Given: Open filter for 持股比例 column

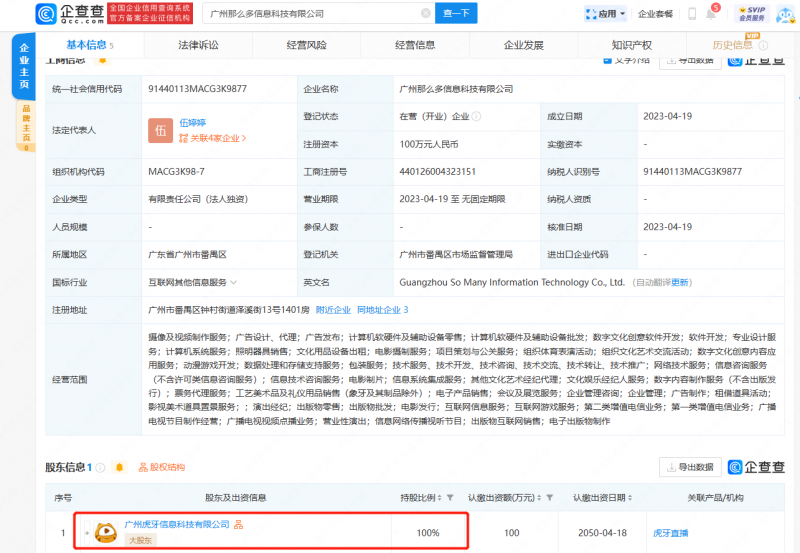Looking at the screenshot, I should point(450,497).
